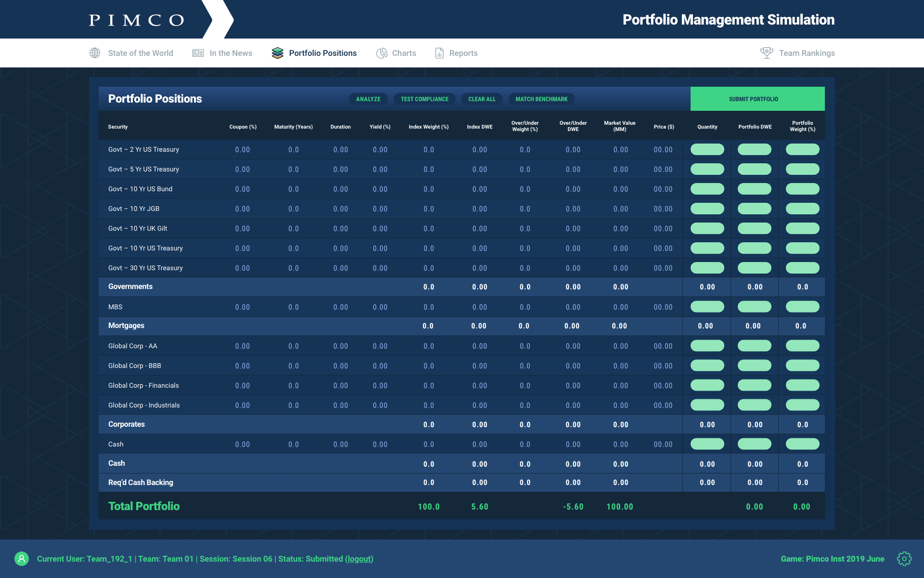
Task: Open settings via the gear icon
Action: [904, 559]
